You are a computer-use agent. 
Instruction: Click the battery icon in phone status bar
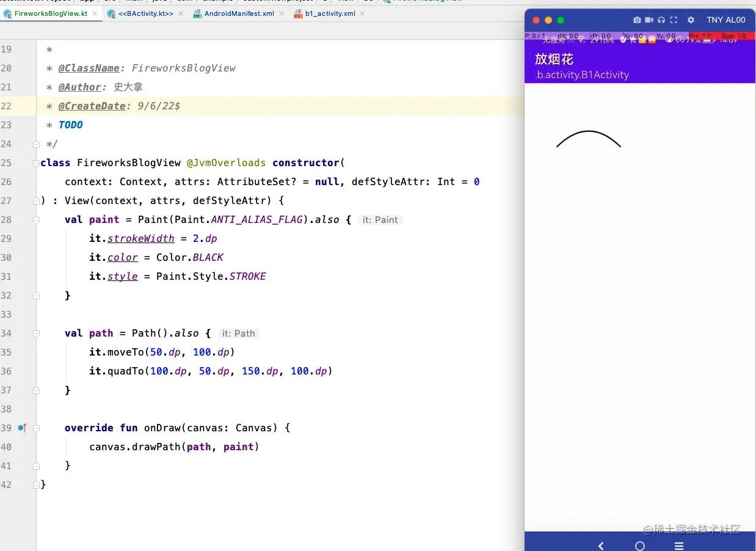pyautogui.click(x=708, y=40)
